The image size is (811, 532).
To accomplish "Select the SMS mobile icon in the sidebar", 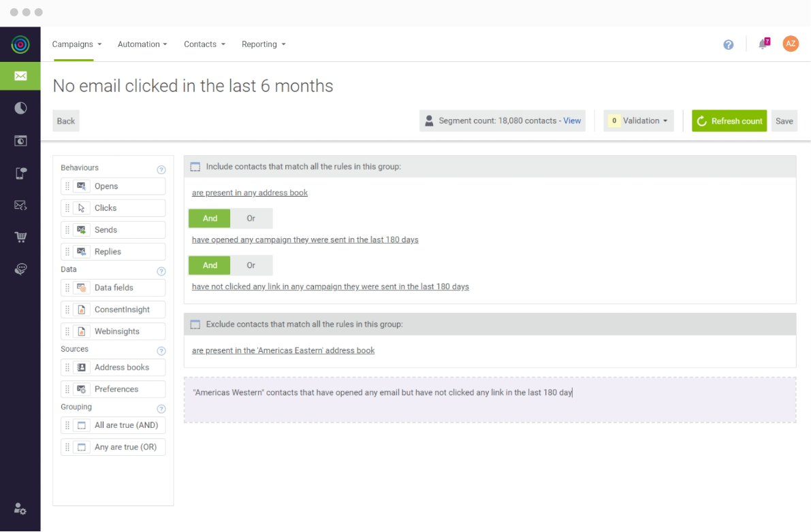I will pos(20,173).
